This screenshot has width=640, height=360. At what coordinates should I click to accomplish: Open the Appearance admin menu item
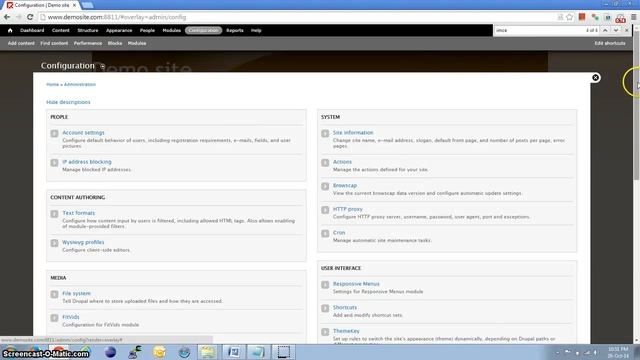119,30
